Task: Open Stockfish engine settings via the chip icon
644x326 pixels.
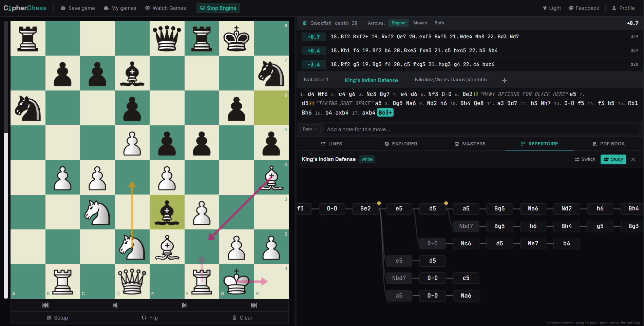Action: coord(305,23)
